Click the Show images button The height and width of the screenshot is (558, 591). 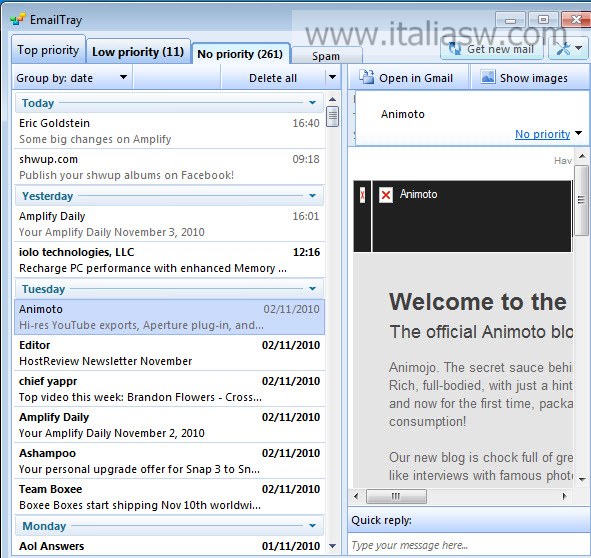click(529, 78)
